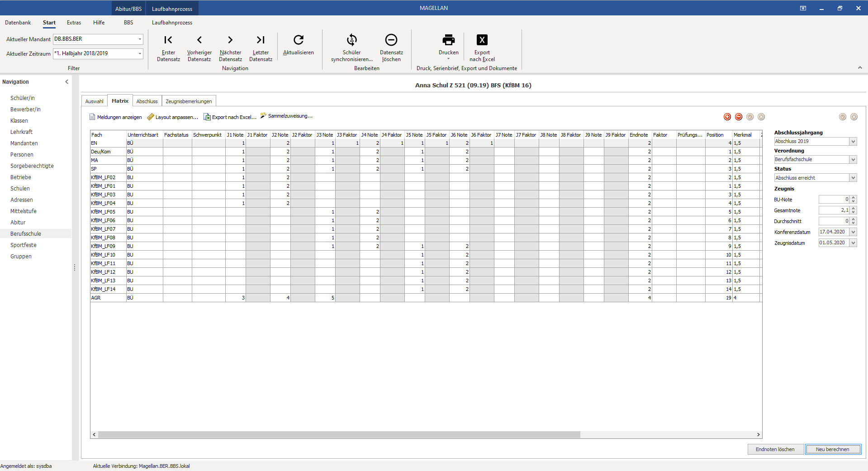The height and width of the screenshot is (471, 868).
Task: Click Datensatz löschen icon
Action: [x=391, y=40]
